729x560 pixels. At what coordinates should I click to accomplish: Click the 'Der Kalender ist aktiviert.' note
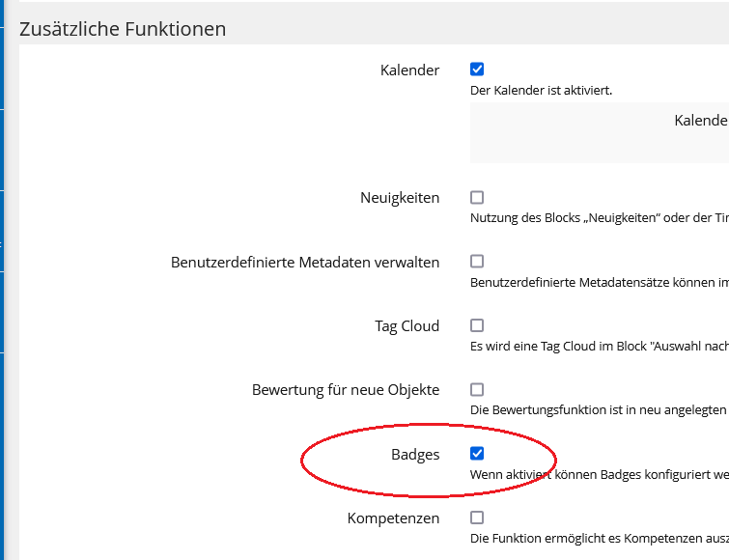click(541, 91)
